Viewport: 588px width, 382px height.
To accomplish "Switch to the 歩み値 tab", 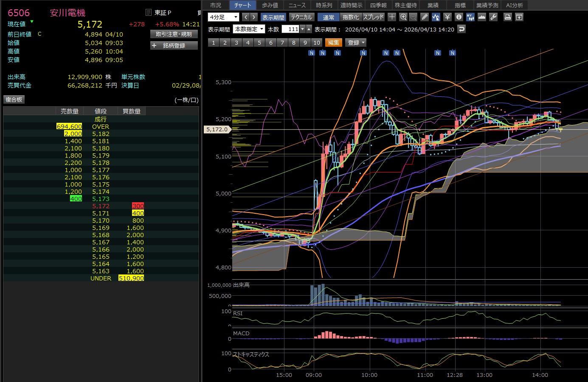I will click(270, 5).
